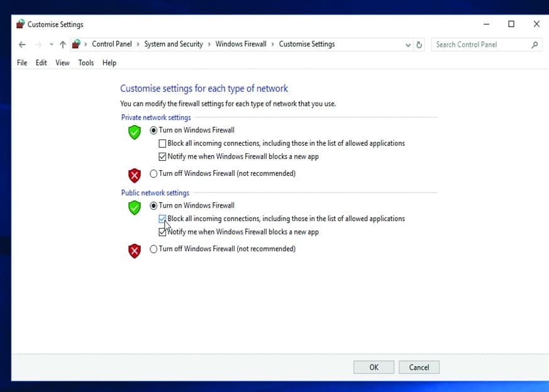Screen dimensions: 549x392
Task: Click the green shield under Private network settings
Action: tap(134, 132)
